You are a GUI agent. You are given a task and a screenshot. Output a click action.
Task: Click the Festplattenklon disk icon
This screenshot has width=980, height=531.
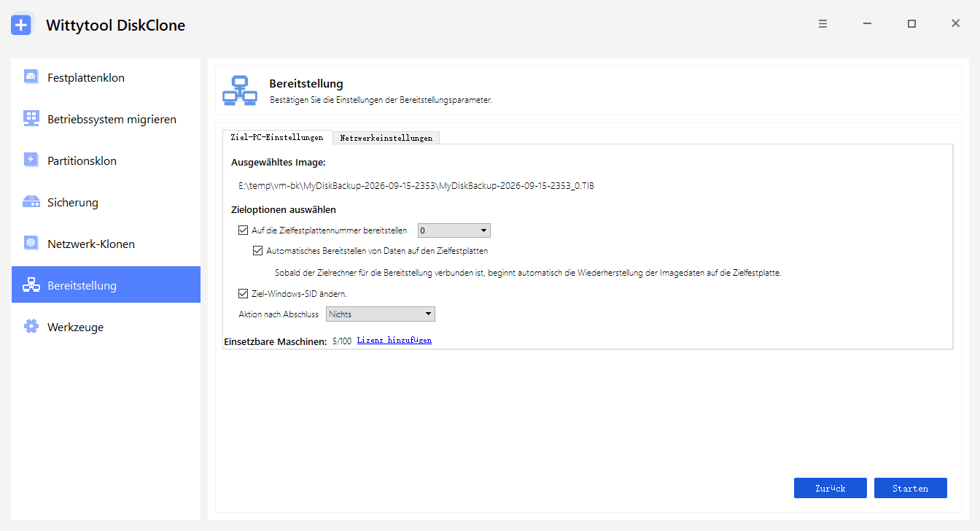[x=31, y=77]
